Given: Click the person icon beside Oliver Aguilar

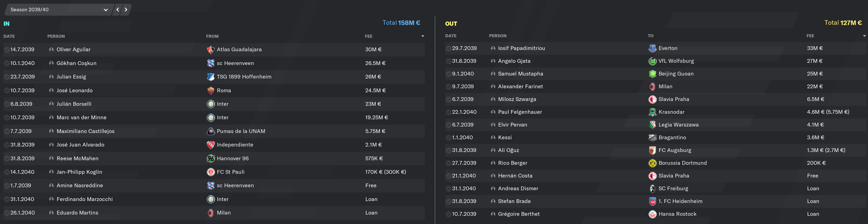Looking at the screenshot, I should (51, 49).
